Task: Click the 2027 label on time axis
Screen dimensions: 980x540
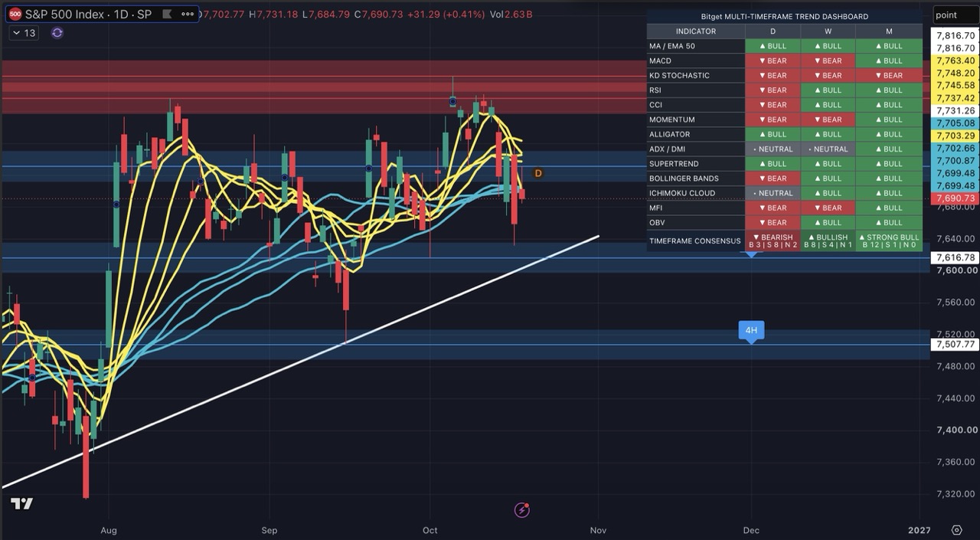Action: coord(919,530)
